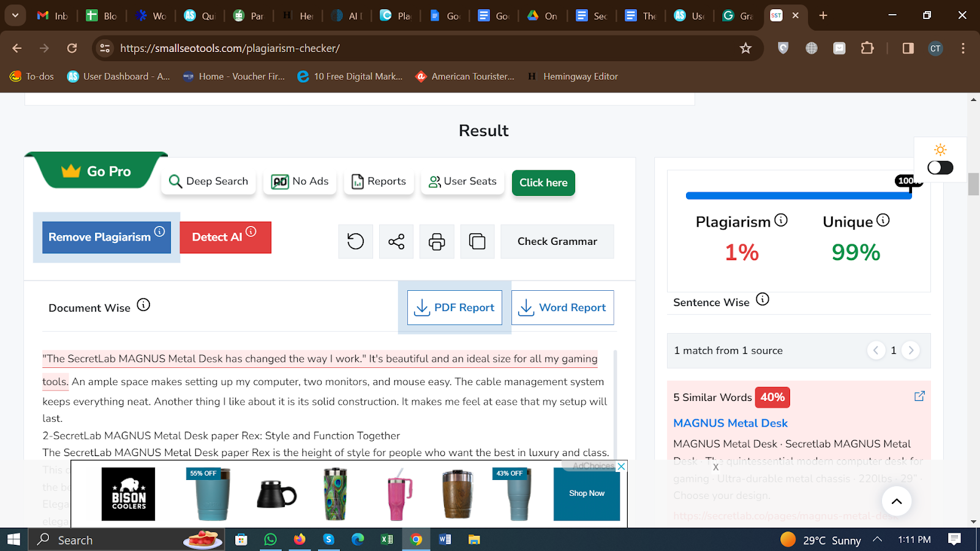Viewport: 980px width, 551px height.
Task: Click the print results icon
Action: pyautogui.click(x=437, y=241)
